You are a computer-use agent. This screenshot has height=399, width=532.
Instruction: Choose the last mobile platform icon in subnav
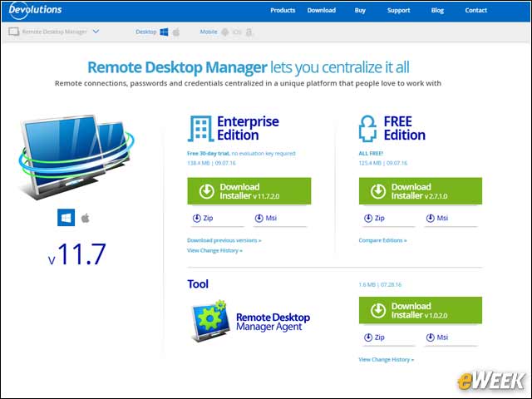[x=249, y=32]
